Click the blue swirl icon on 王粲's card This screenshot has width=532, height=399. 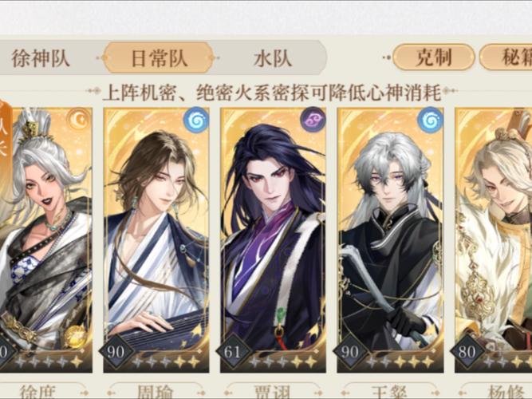430,120
